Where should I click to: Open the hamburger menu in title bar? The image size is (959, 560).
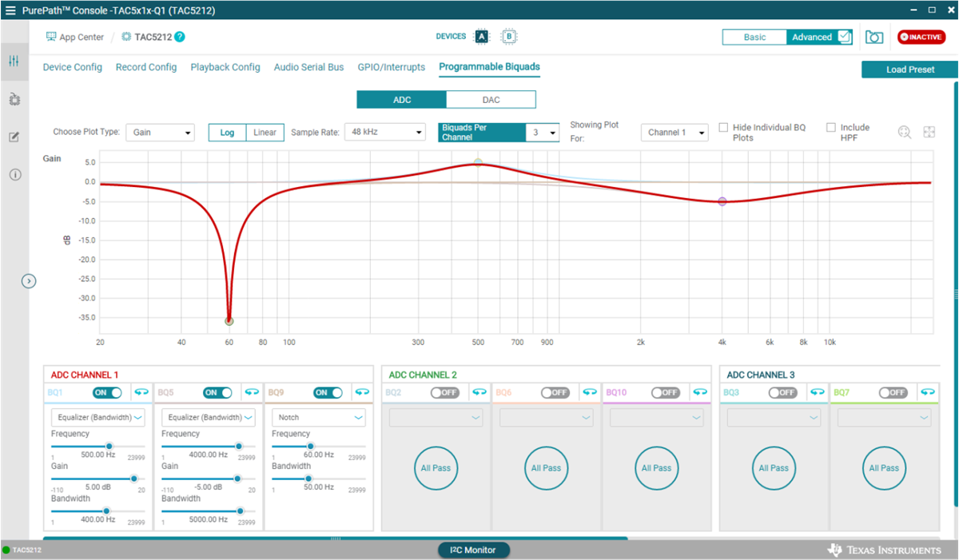(x=10, y=10)
